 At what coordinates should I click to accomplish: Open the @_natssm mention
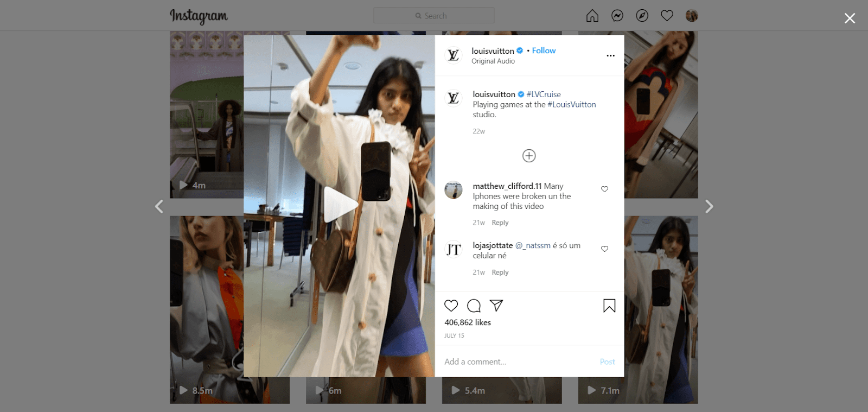(x=533, y=246)
